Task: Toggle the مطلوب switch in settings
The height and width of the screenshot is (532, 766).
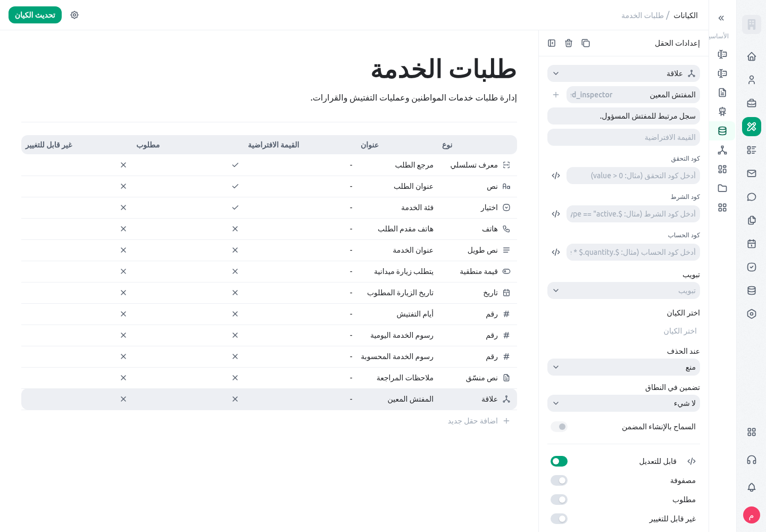Action: (x=559, y=500)
